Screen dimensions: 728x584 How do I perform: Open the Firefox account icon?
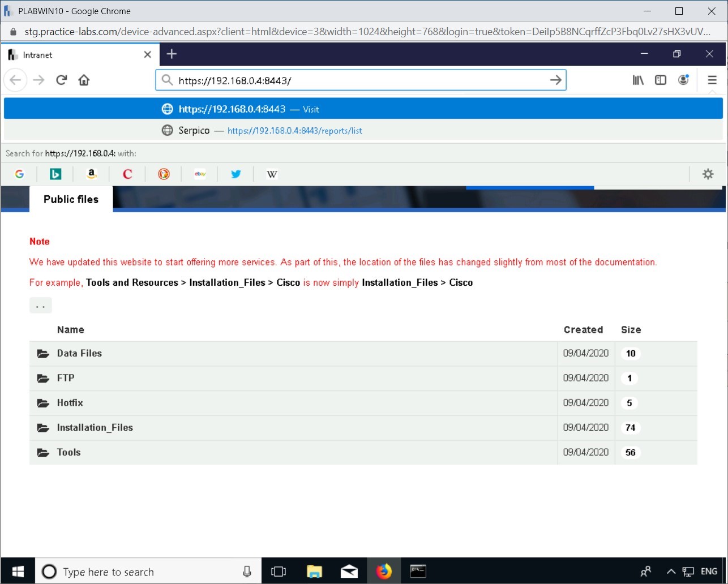(683, 80)
